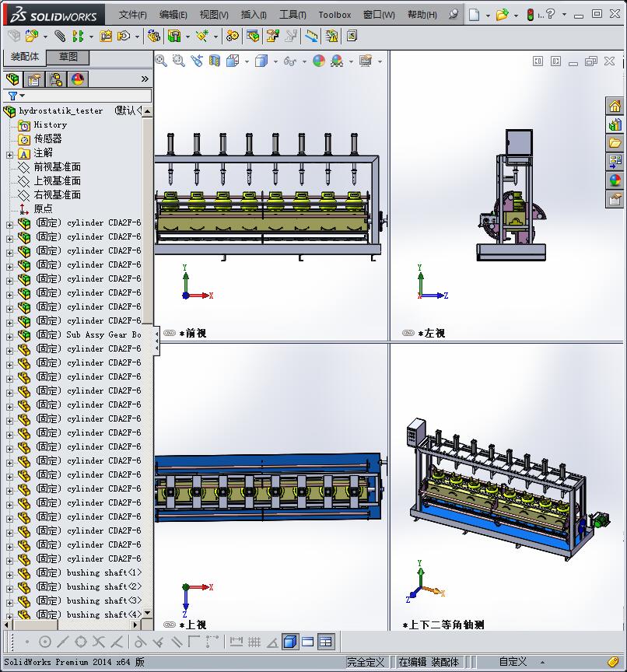Open Appearances color ball icon in task pane

(x=615, y=180)
